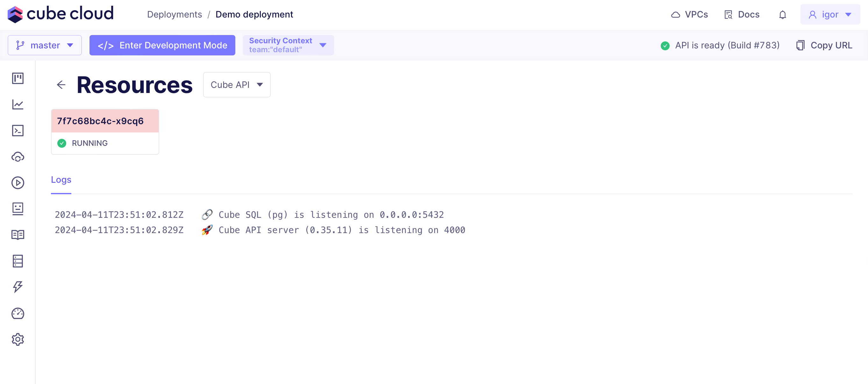Expand the Cube API resource selector
Image resolution: width=868 pixels, height=384 pixels.
(x=237, y=85)
